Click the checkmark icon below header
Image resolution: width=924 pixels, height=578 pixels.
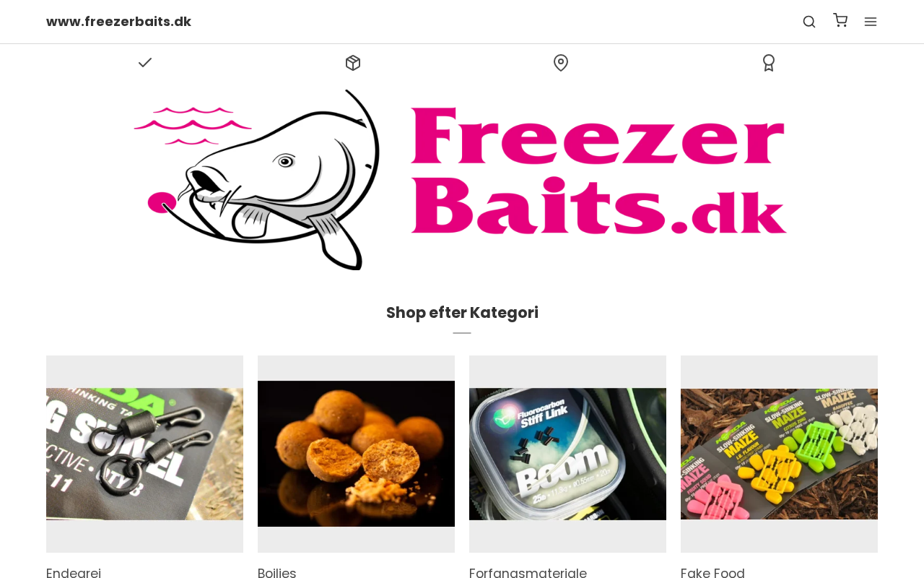point(145,62)
